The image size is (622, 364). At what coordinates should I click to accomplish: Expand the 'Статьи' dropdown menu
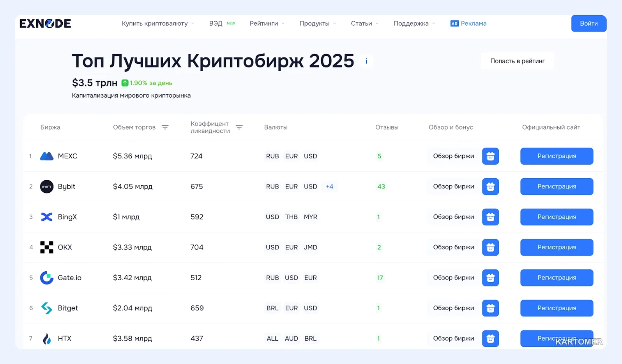(365, 23)
